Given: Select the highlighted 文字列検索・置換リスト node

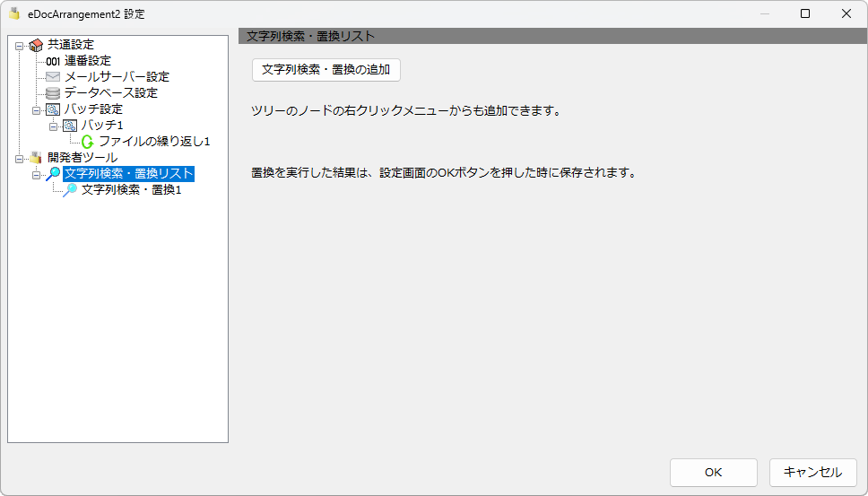Looking at the screenshot, I should (x=128, y=174).
